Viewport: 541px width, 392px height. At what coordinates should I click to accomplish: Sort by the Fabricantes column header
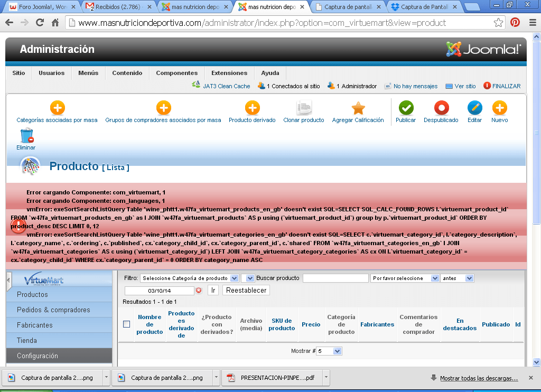coord(377,324)
